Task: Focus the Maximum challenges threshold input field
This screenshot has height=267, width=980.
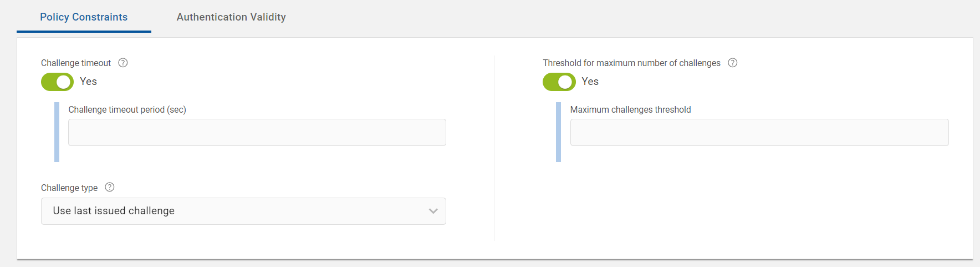Action: pos(759,133)
